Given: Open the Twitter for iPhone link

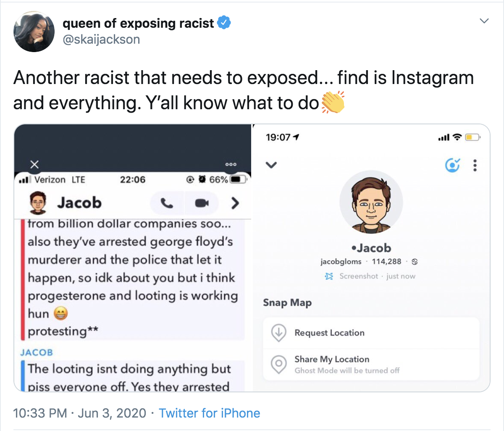Looking at the screenshot, I should (209, 413).
